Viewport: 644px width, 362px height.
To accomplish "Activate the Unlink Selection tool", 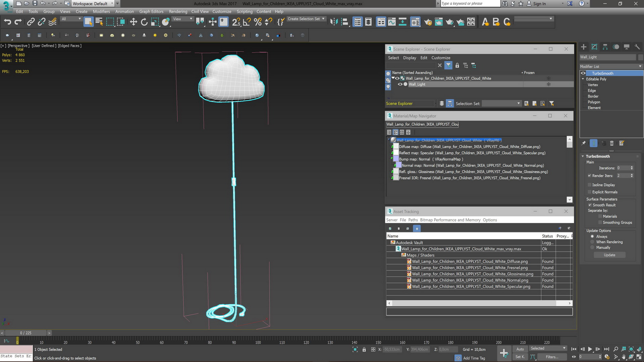I will [x=42, y=22].
